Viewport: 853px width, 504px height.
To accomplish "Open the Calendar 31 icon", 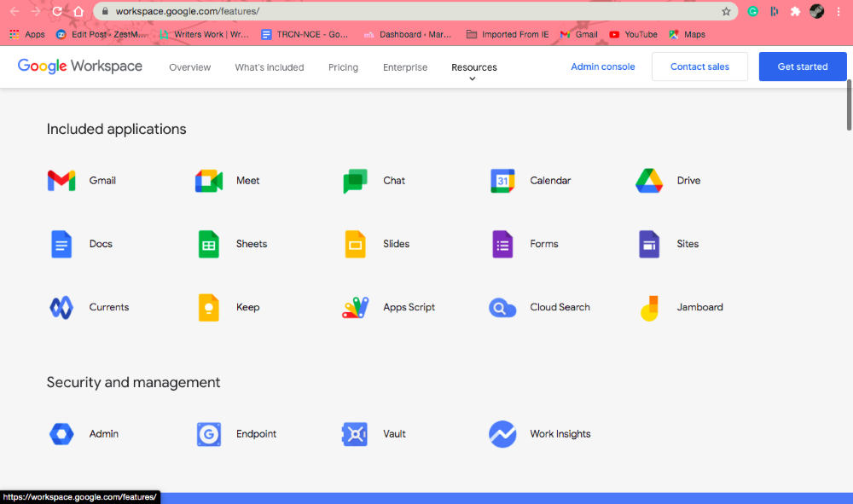I will (502, 181).
